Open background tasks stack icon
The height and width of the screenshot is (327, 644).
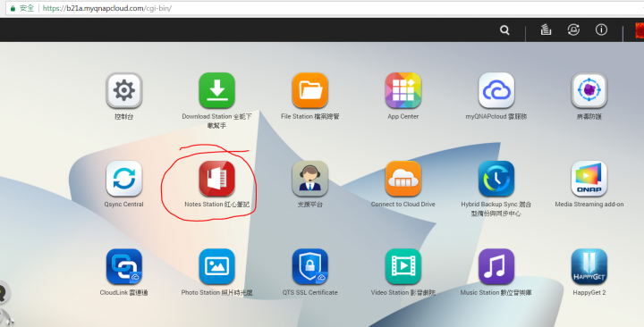(546, 29)
